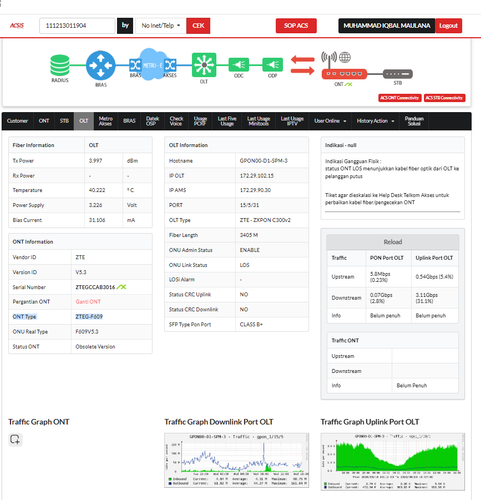Open Traffic Graph Uplink Port OLT thumbnail

393,462
